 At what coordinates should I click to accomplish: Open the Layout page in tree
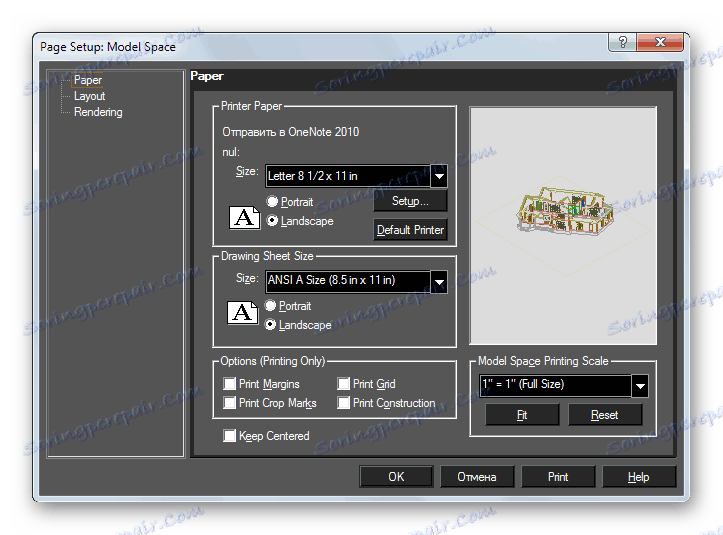[x=89, y=96]
